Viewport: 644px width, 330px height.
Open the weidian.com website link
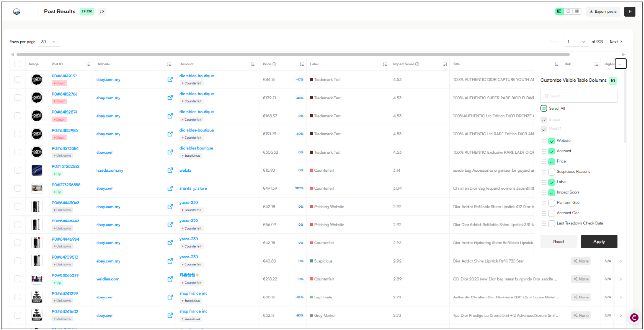[108, 279]
